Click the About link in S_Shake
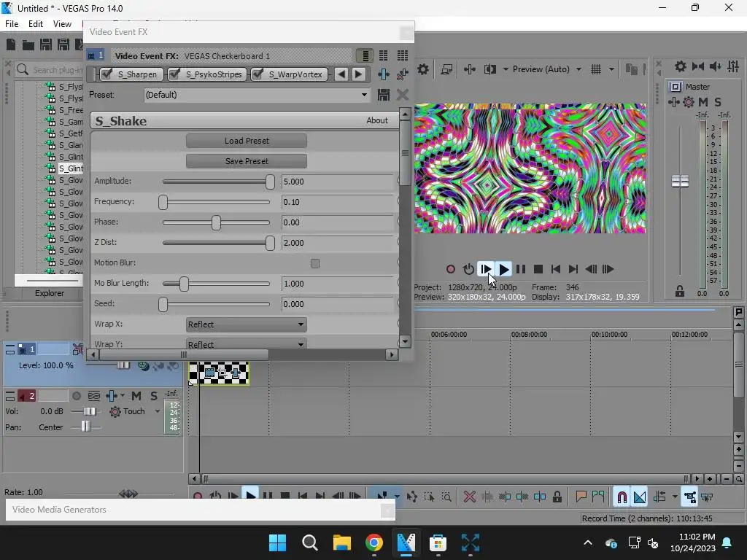The width and height of the screenshot is (747, 560). coord(377,120)
